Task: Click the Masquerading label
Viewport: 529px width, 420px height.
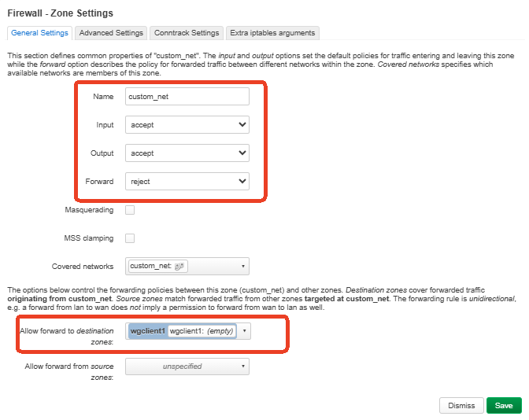Action: 89,210
